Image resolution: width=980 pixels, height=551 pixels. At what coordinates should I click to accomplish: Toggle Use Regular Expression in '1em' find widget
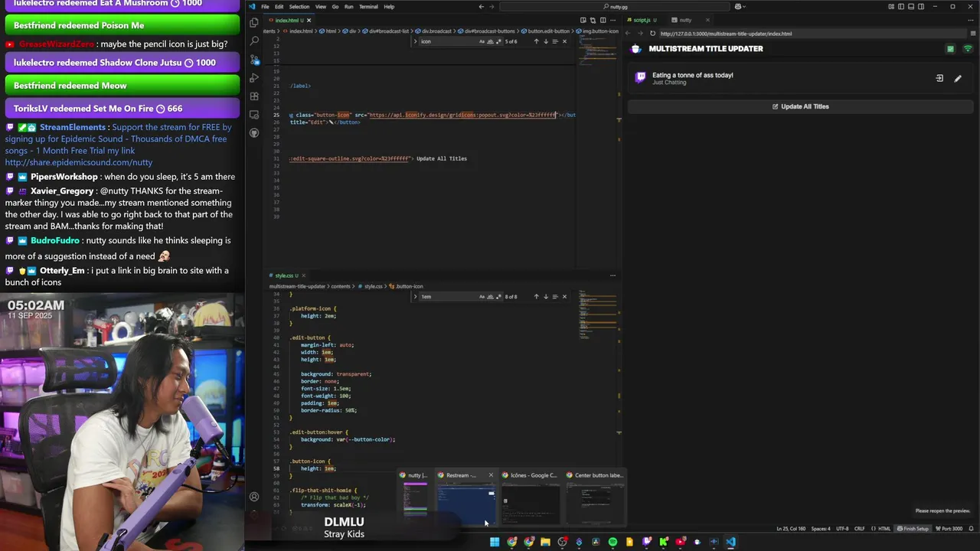pos(498,296)
